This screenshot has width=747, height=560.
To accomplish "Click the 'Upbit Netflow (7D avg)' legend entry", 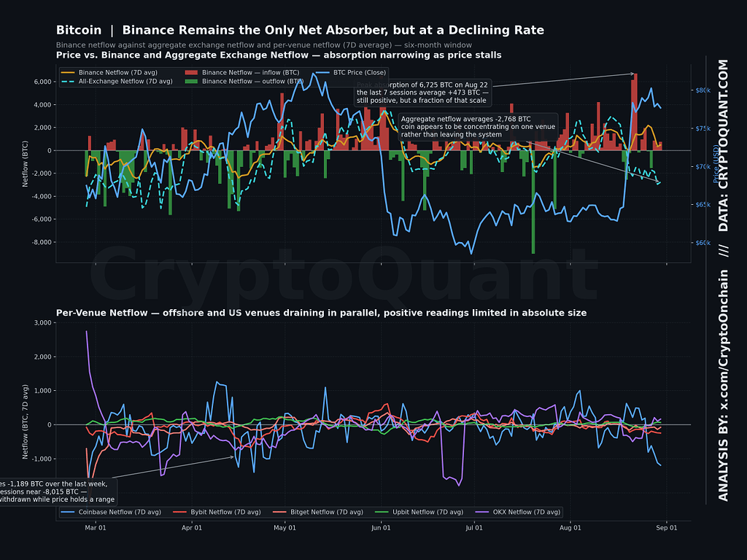I will [x=419, y=513].
